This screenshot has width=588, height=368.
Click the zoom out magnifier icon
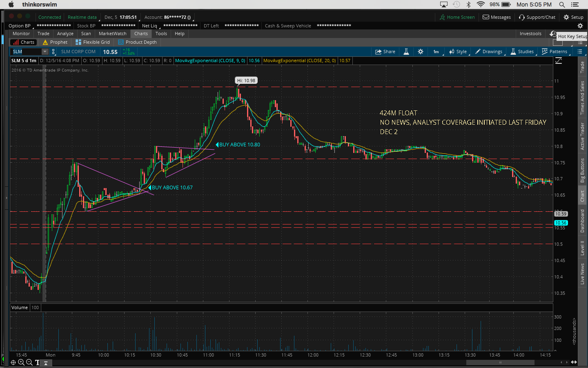[29, 362]
